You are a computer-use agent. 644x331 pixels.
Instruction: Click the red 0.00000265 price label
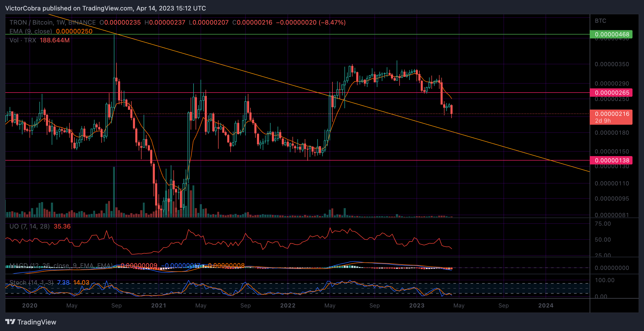click(611, 93)
